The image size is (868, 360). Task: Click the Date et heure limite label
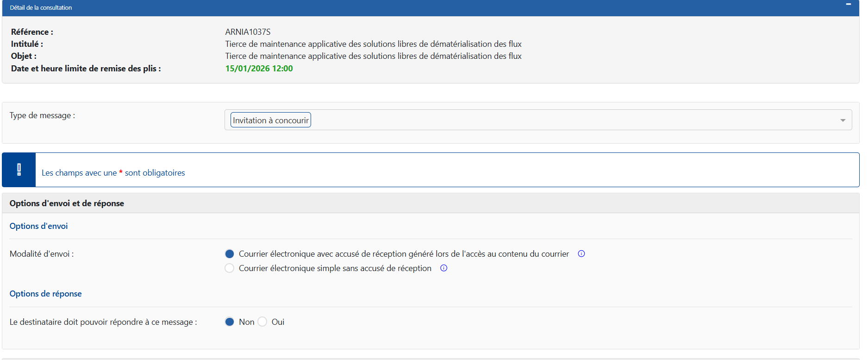click(86, 69)
